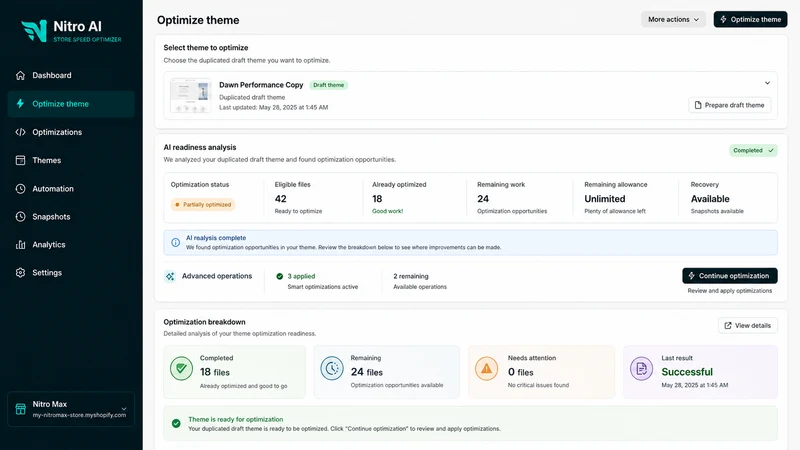Click the Completed status badge
Image resolution: width=800 pixels, height=450 pixels.
click(x=753, y=151)
